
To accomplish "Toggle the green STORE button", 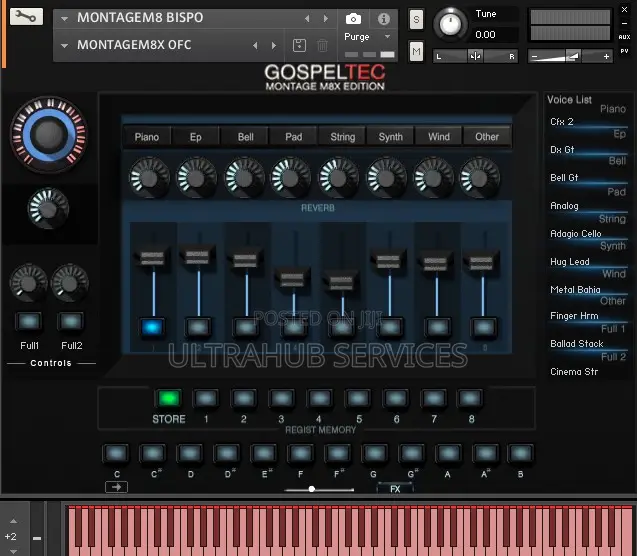I will click(x=169, y=398).
